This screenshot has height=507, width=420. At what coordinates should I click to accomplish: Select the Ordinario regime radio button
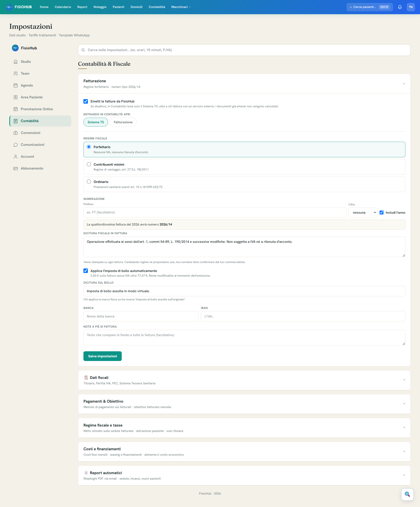[x=89, y=182]
